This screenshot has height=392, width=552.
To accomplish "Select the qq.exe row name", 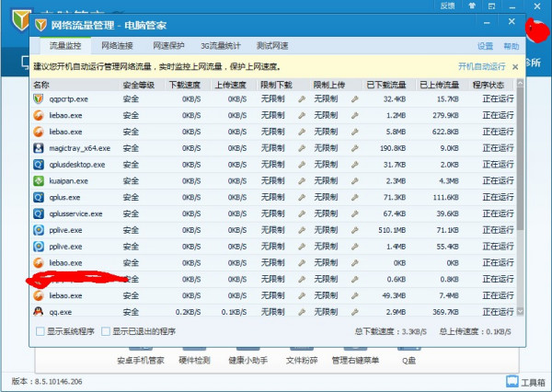I will 60,312.
